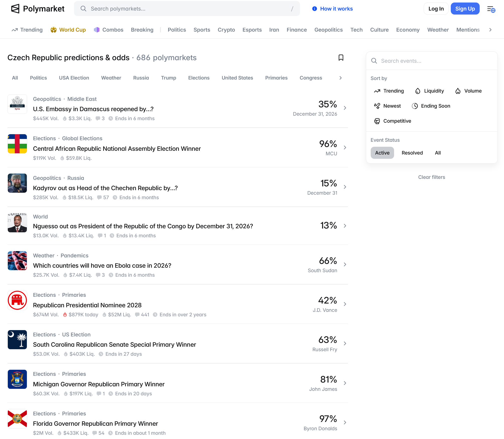Select the Russia filter tag
Screen dimensions: 504x439
point(141,78)
